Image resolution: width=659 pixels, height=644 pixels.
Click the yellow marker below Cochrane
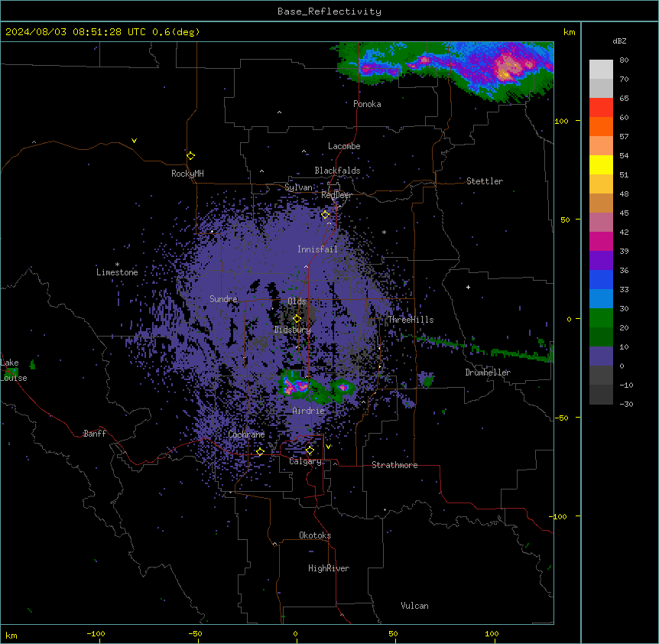pyautogui.click(x=260, y=451)
